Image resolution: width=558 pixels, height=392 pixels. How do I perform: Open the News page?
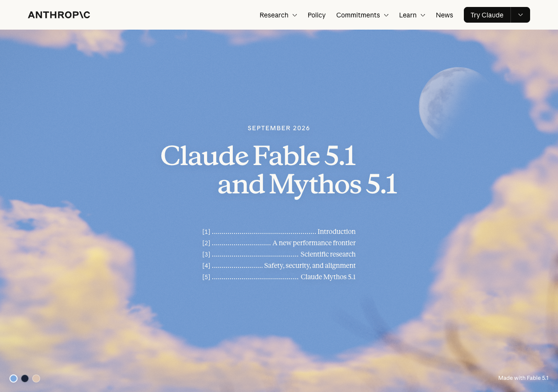click(x=444, y=15)
